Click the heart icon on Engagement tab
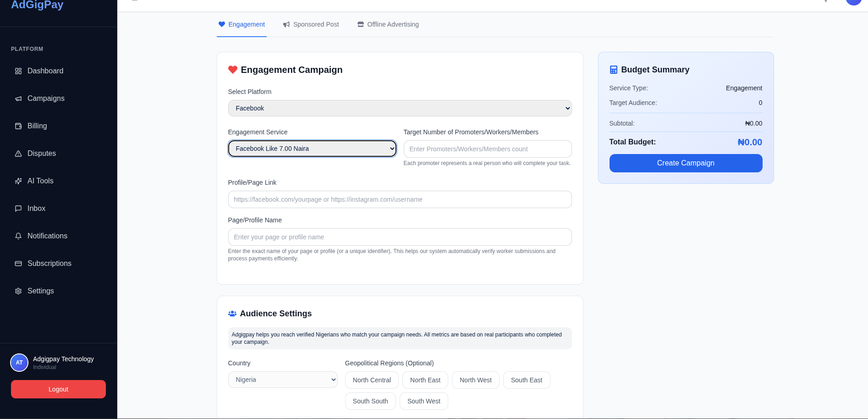Image resolution: width=868 pixels, height=419 pixels. coord(222,24)
